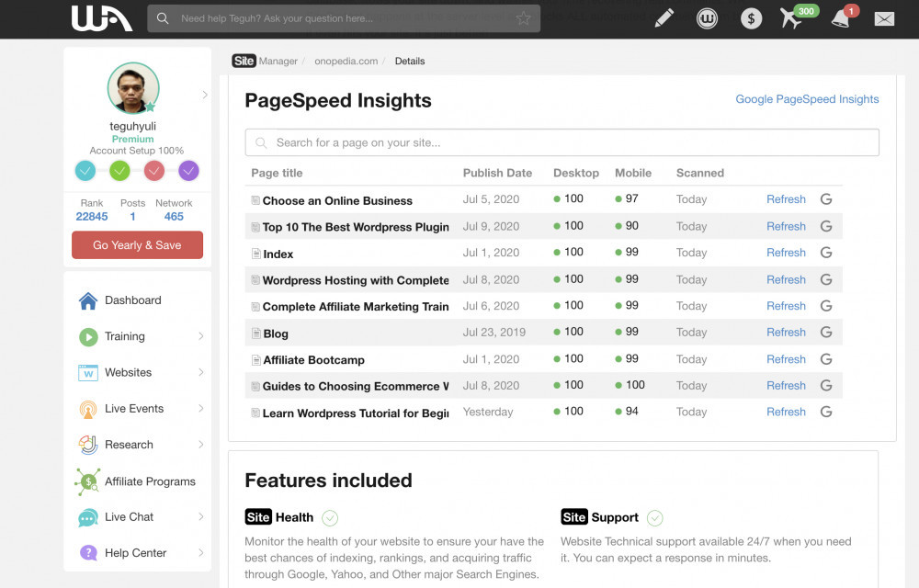Open the circular W community icon
Image resolution: width=919 pixels, height=588 pixels.
click(x=707, y=18)
